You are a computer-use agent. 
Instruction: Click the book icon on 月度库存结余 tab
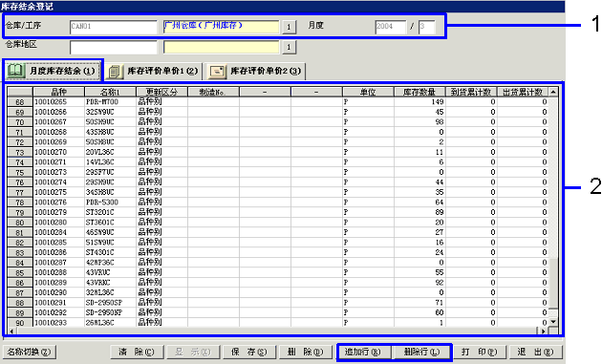pos(16,71)
